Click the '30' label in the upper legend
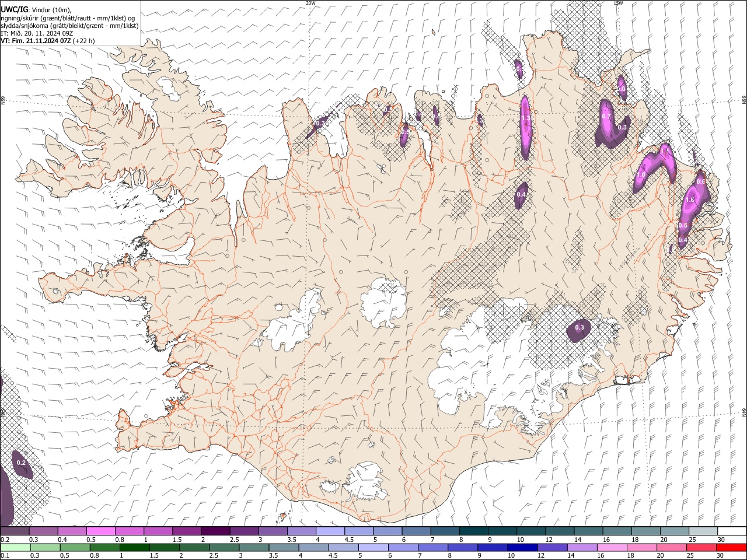 (x=721, y=540)
